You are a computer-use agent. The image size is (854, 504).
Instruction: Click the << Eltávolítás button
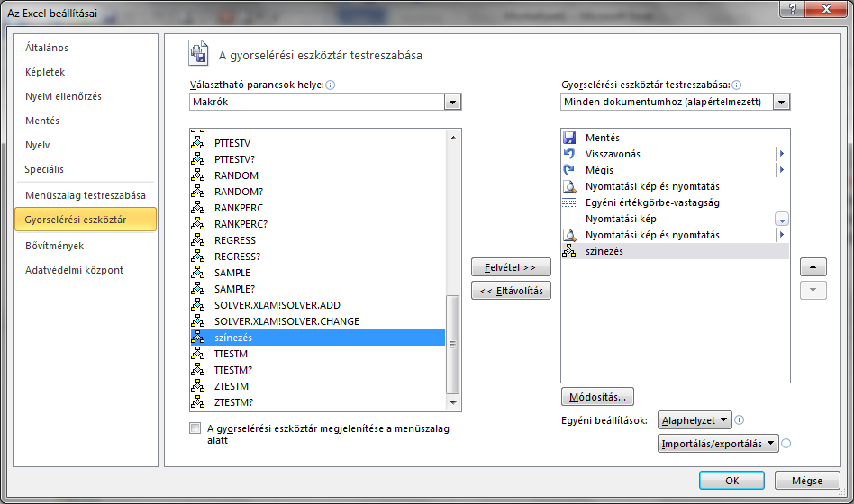click(x=511, y=291)
